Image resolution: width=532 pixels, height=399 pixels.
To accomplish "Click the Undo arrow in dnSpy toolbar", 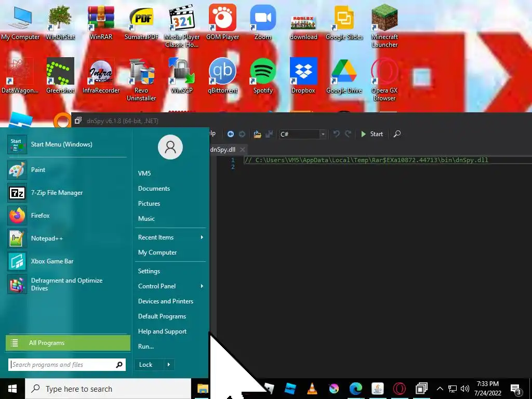I will 336,134.
